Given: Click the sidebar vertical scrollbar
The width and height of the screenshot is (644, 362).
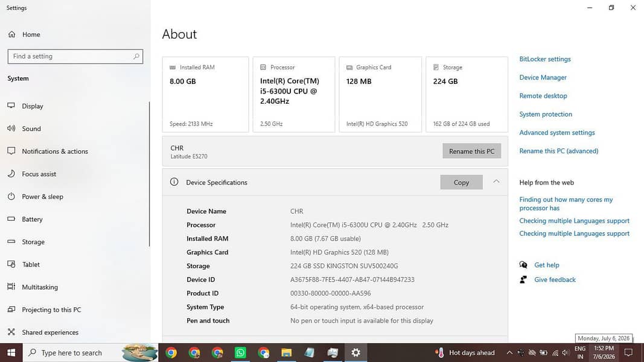Looking at the screenshot, I should 149,174.
